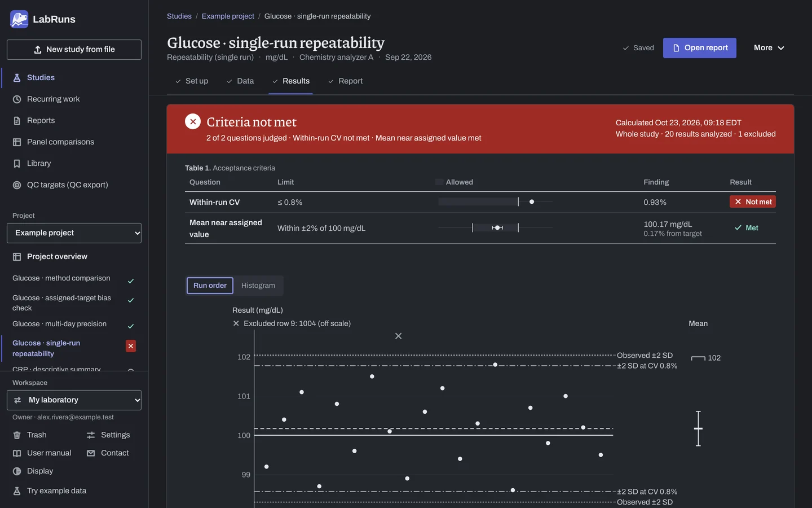Click the Settings sliders icon
The width and height of the screenshot is (812, 508).
click(x=91, y=435)
